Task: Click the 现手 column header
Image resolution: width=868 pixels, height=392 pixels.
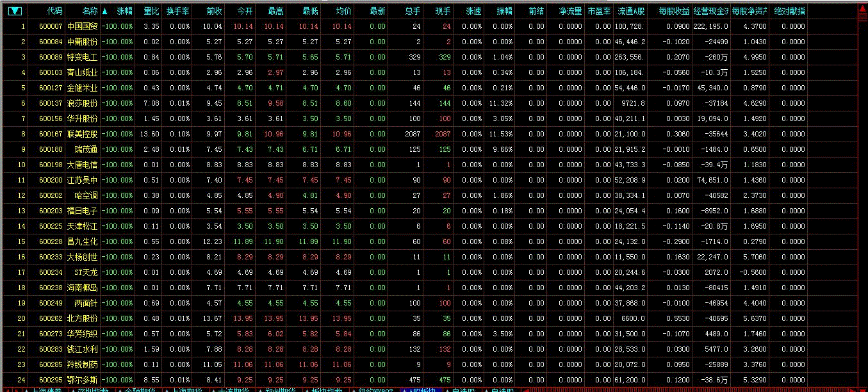Action: coord(443,11)
